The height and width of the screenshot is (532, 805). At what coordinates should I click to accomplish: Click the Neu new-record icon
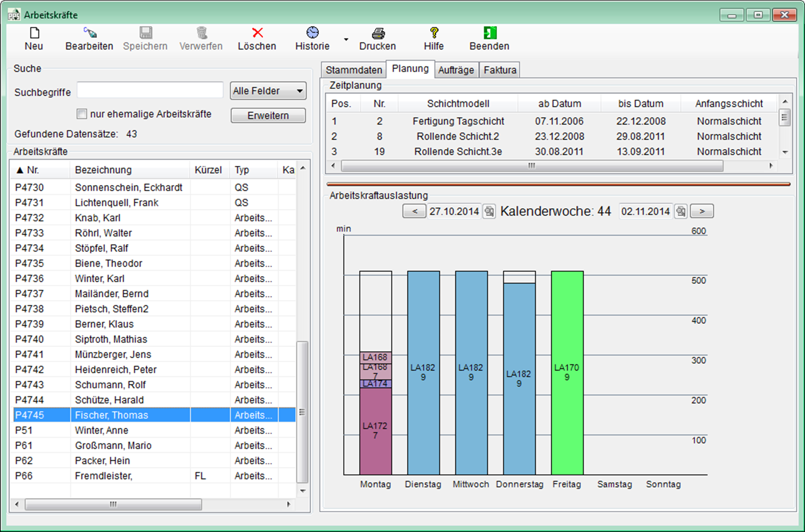click(x=34, y=33)
